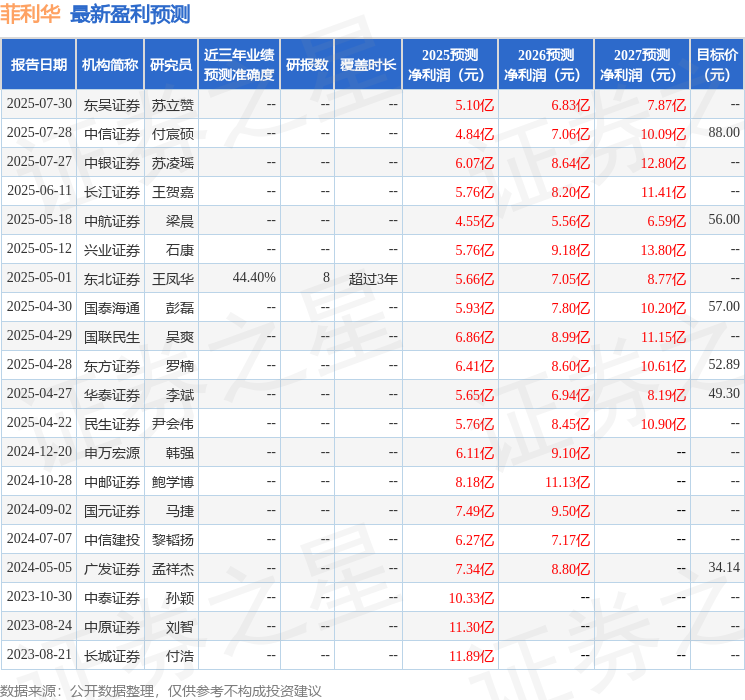
Task: Click target price 49.30
Action: pos(724,393)
